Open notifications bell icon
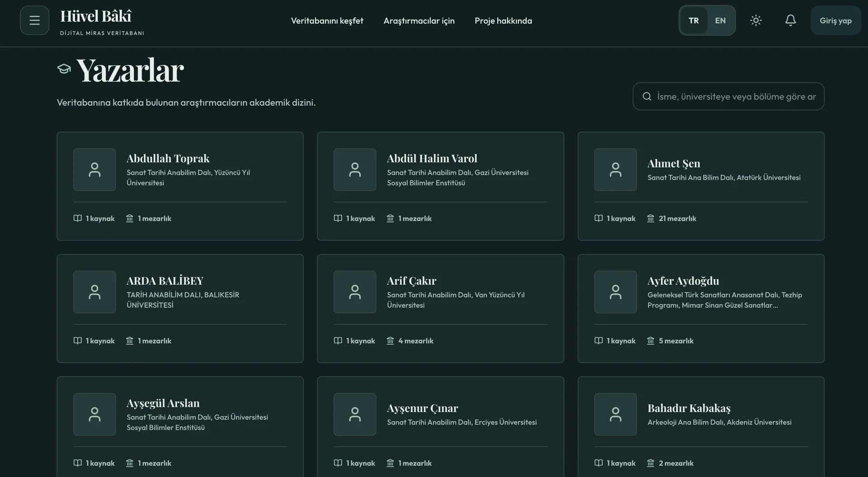Viewport: 868px width, 477px height. pos(790,20)
